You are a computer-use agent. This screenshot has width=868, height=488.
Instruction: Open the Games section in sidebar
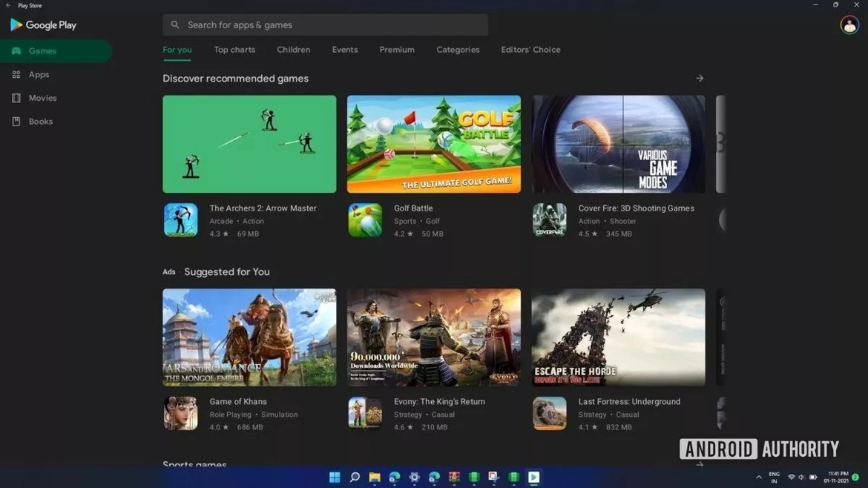tap(56, 51)
